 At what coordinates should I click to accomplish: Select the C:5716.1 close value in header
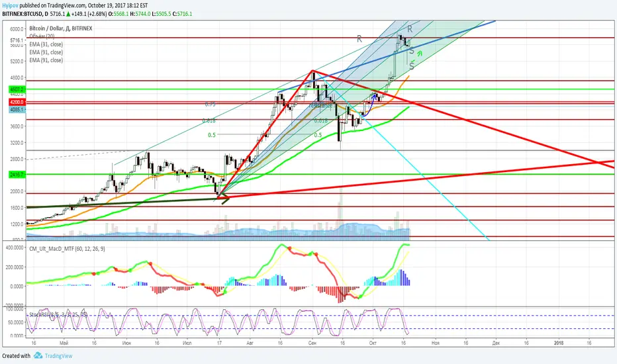(x=183, y=14)
